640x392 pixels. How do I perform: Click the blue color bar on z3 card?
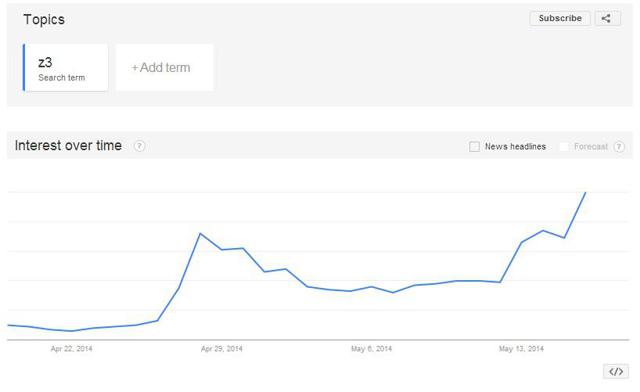24,67
